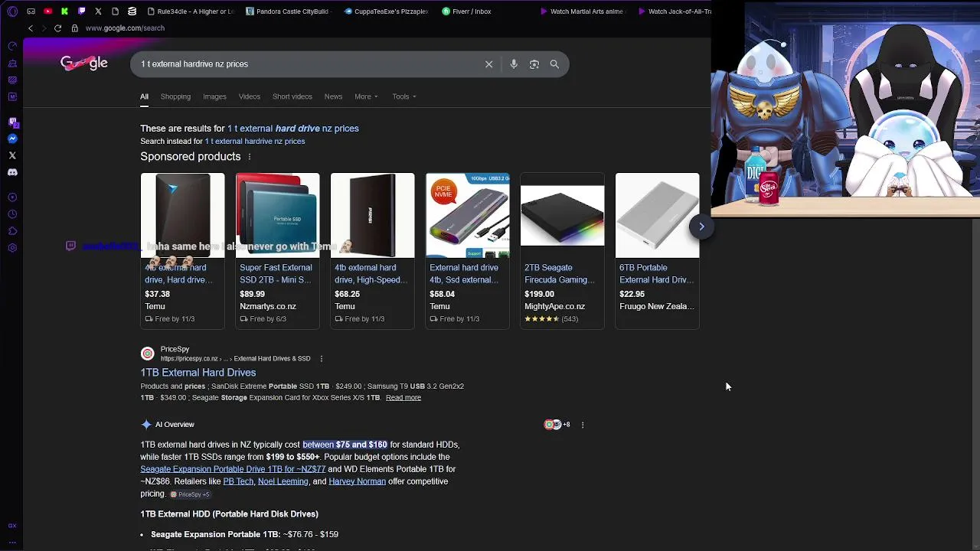Open the Noel Leeming link
Viewport: 980px width, 551px height.
(283, 481)
